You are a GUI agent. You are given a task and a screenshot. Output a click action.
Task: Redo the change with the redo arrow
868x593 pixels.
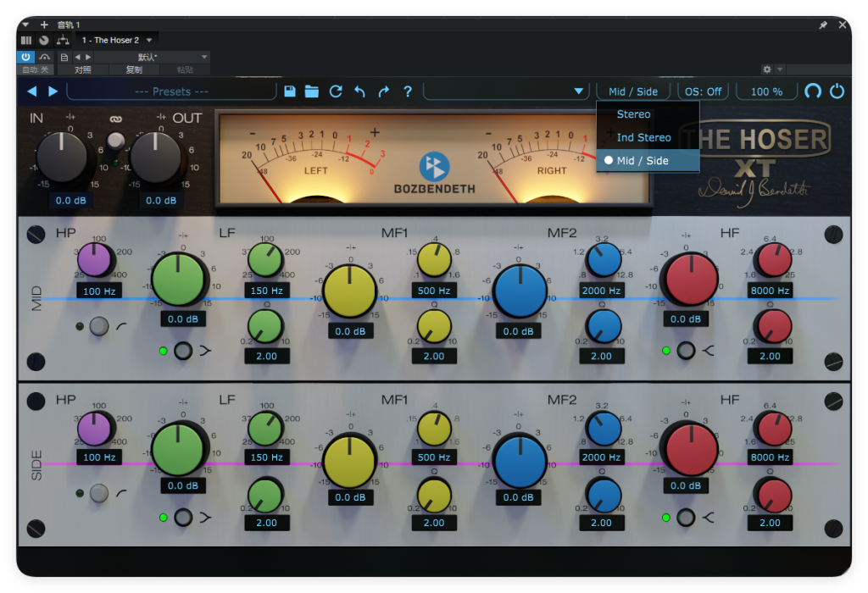click(x=384, y=91)
